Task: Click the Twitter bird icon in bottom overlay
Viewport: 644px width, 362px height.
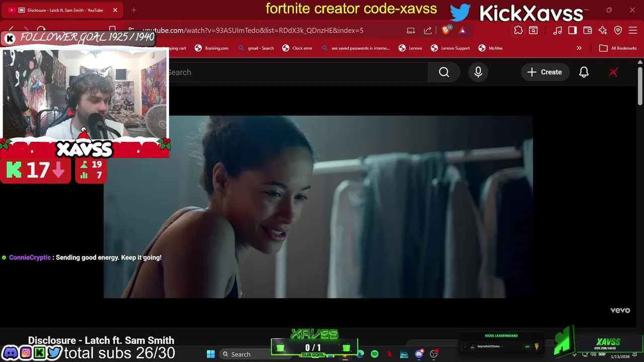Action: (54, 353)
